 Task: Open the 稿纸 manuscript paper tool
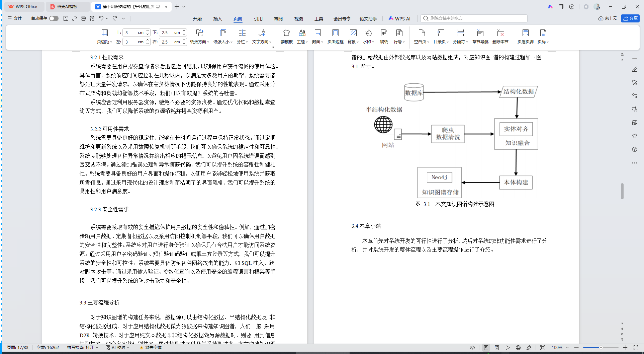coord(384,36)
